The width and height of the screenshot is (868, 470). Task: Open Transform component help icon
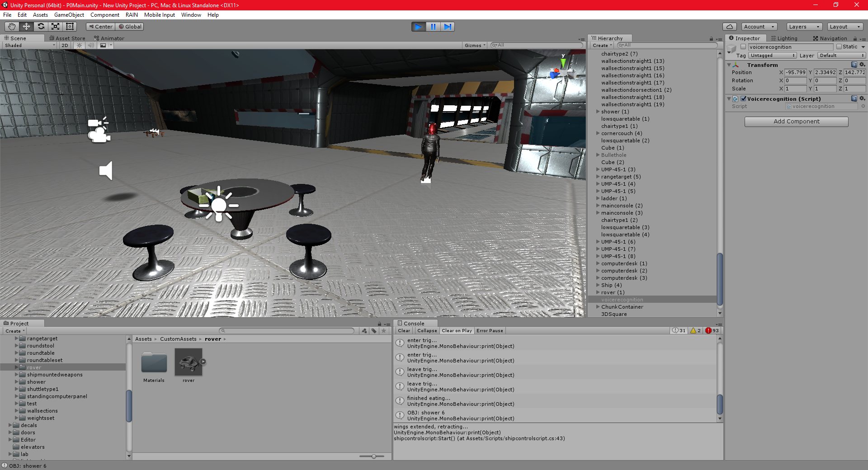[854, 65]
